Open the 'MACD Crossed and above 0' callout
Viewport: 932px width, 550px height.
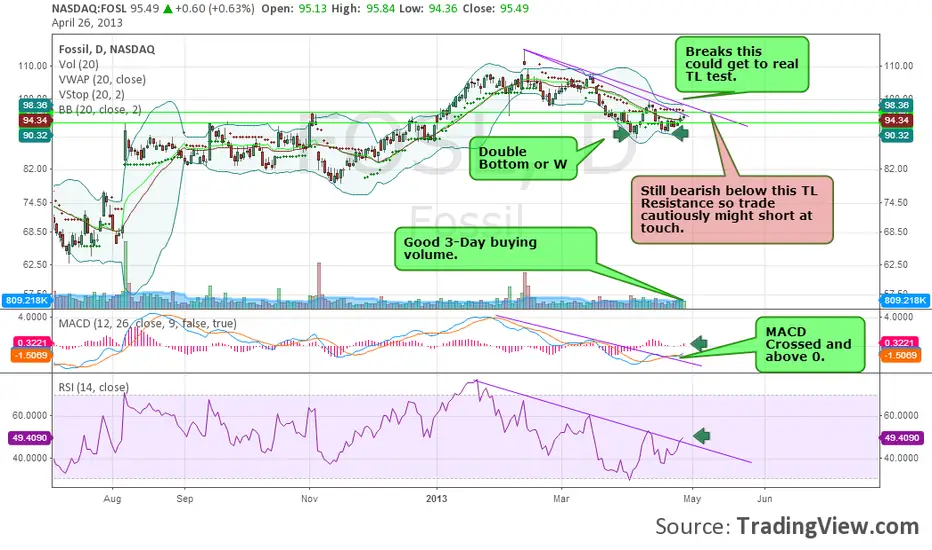810,344
